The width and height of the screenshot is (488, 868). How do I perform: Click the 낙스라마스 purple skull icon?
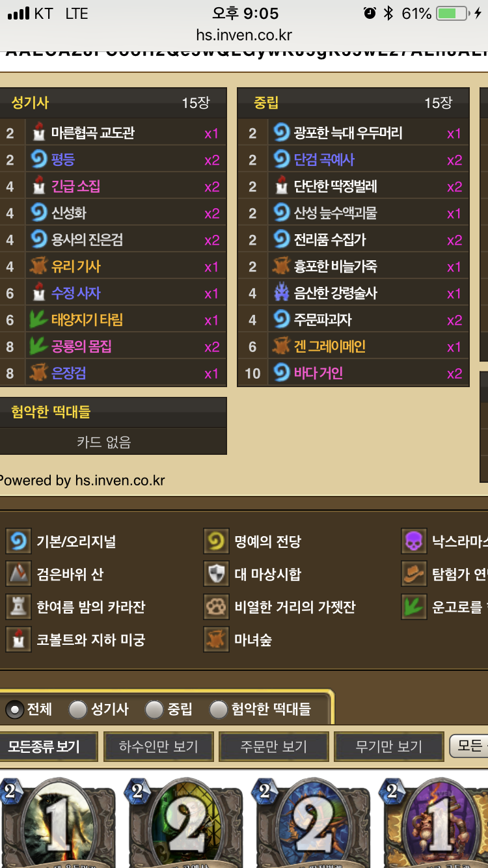tap(414, 541)
